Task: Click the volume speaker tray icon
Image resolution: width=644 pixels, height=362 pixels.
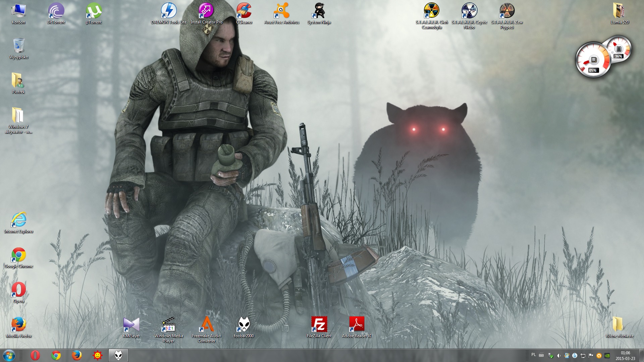Action: (x=558, y=356)
